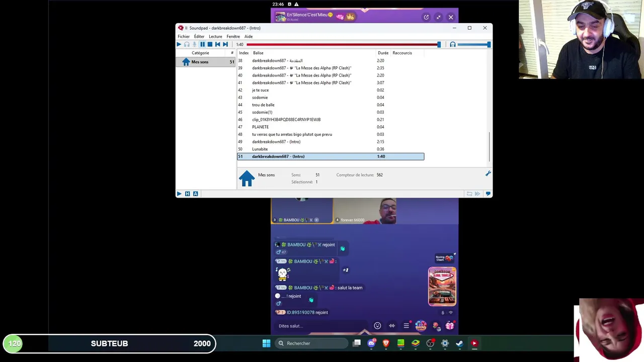Open the emoji picker in live chat
The width and height of the screenshot is (644, 362).
click(377, 326)
